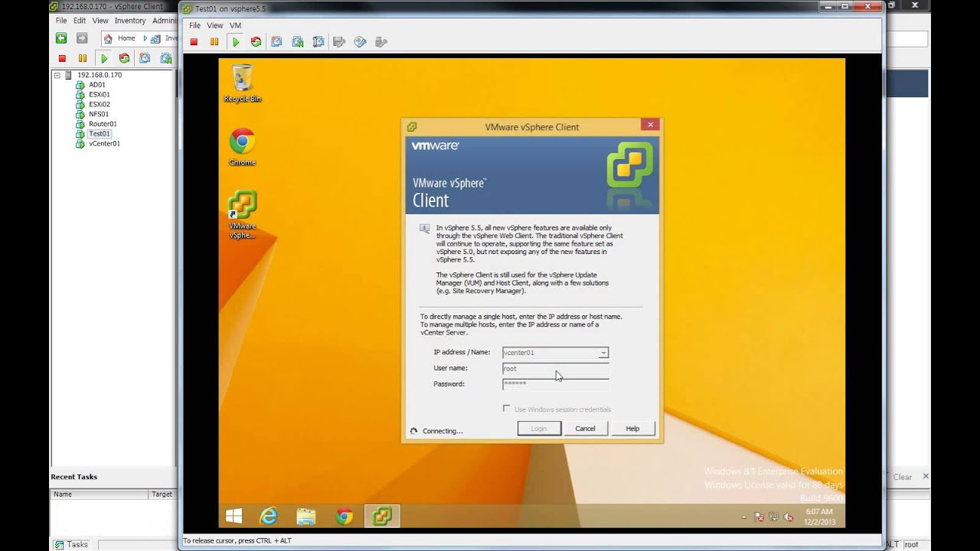980x551 pixels.
Task: Click the User name field showing root
Action: [556, 368]
